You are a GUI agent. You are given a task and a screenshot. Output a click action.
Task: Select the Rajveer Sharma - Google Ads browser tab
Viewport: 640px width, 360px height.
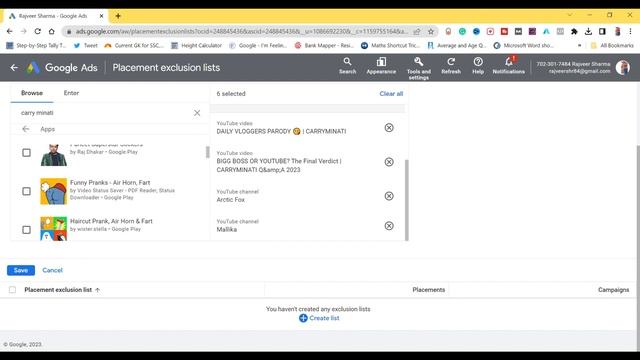click(55, 16)
